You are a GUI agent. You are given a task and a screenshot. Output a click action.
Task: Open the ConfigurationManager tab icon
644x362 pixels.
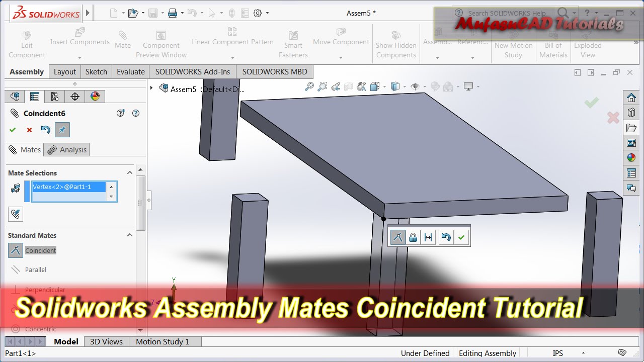(55, 96)
